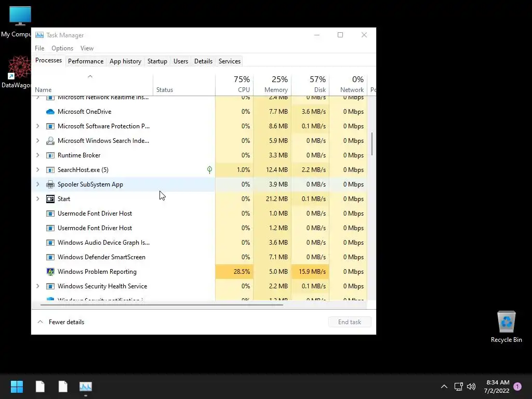Click the Microsoft Windows Search Indexer icon
The height and width of the screenshot is (399, 532).
[50, 141]
